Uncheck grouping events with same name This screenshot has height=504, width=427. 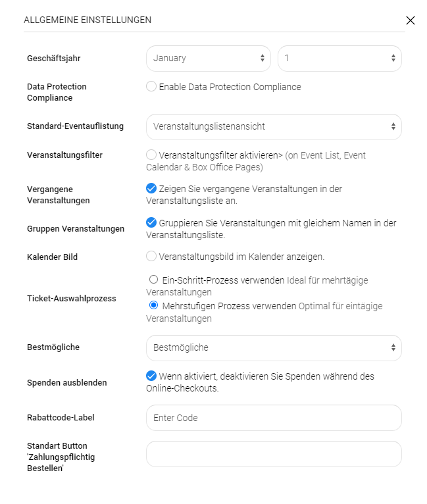(x=151, y=222)
